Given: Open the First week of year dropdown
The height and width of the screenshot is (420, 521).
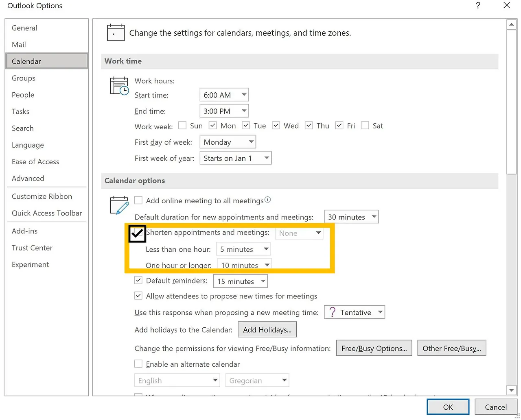Looking at the screenshot, I should tap(236, 158).
